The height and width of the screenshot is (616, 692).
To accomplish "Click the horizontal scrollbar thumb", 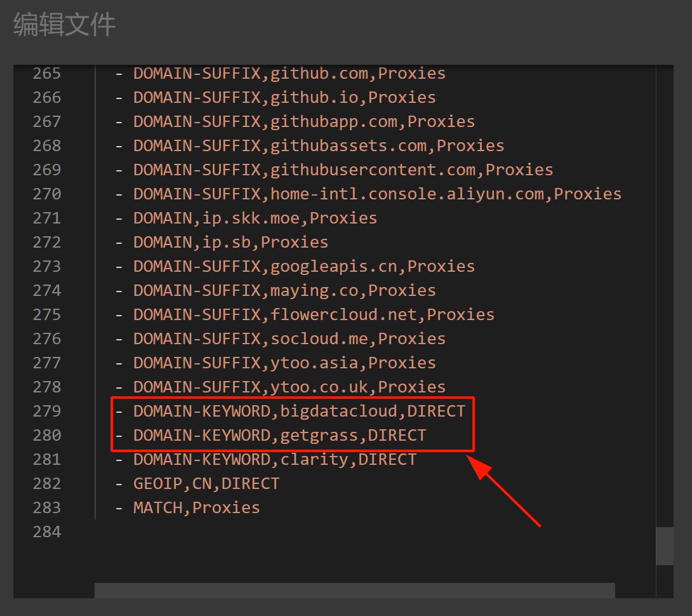I will pos(355,591).
